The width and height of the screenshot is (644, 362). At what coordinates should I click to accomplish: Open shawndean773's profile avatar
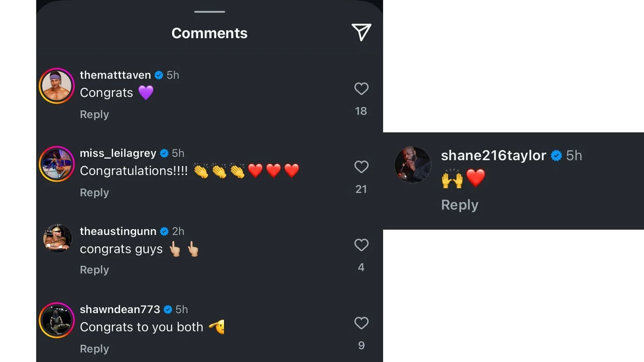coord(57,320)
